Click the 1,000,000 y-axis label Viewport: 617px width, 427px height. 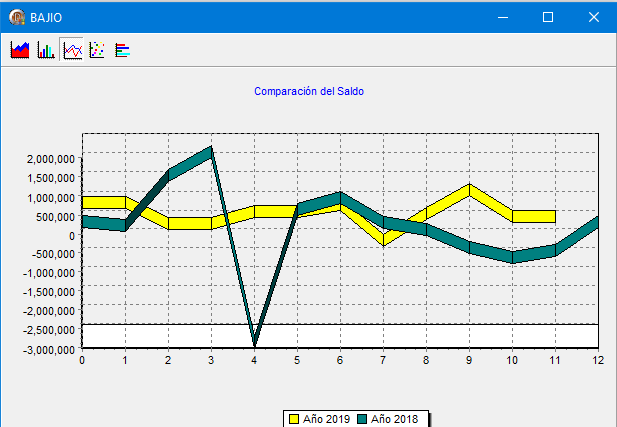coord(51,198)
